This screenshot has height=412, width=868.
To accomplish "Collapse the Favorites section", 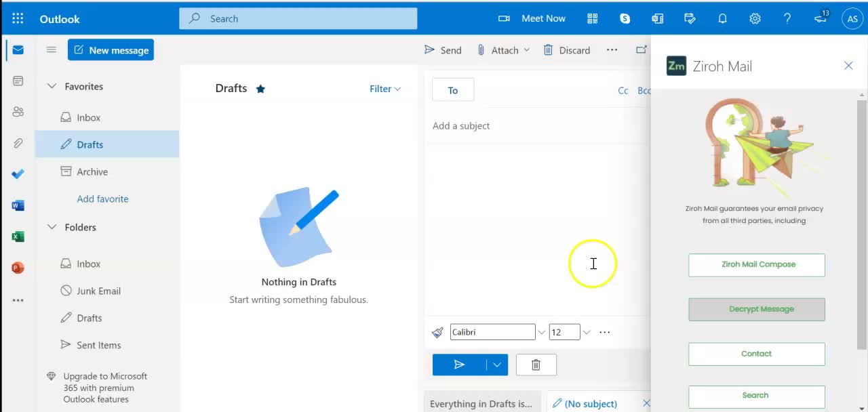I will (52, 86).
